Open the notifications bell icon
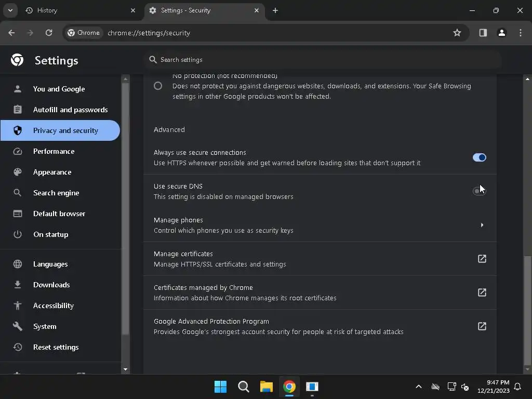532x399 pixels. point(518,387)
